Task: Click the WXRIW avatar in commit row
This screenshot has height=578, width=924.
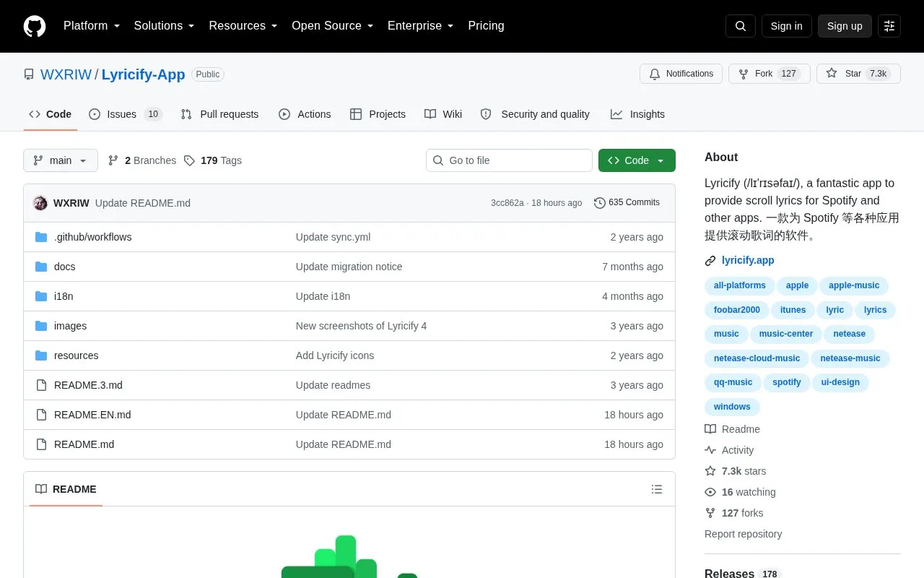Action: tap(40, 203)
